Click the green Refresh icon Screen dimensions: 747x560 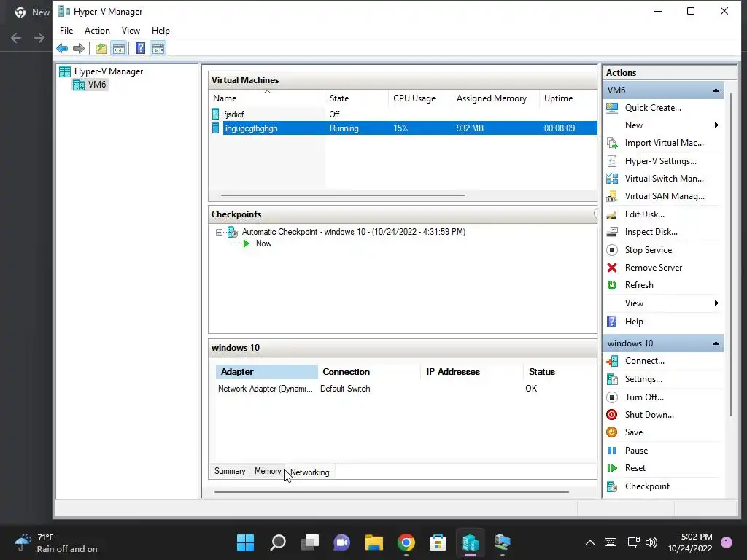(612, 285)
